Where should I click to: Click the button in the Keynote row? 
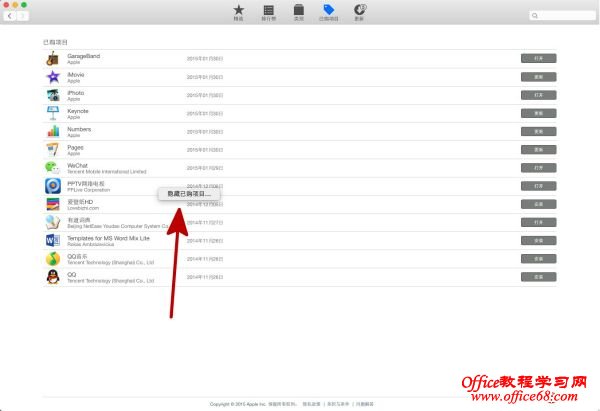coord(538,113)
